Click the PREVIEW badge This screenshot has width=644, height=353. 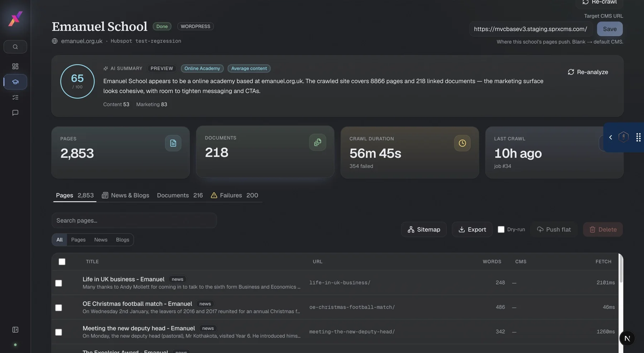162,68
